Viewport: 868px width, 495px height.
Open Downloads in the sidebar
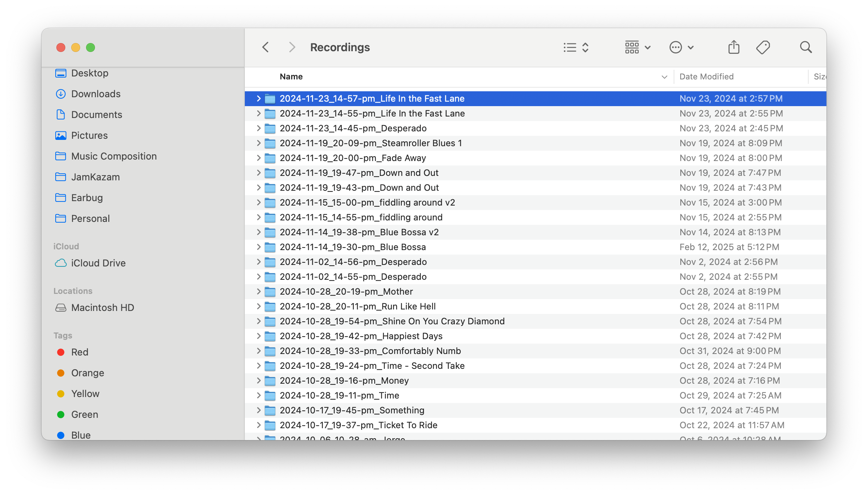pyautogui.click(x=96, y=94)
